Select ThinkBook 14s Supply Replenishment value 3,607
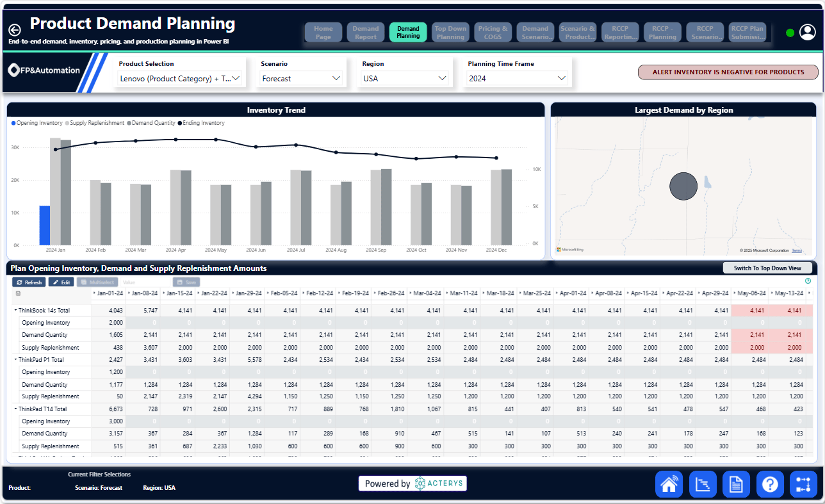 pyautogui.click(x=143, y=347)
